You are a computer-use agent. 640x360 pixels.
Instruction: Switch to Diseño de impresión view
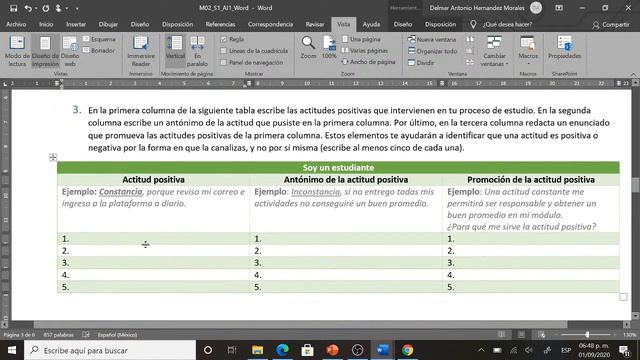45,51
